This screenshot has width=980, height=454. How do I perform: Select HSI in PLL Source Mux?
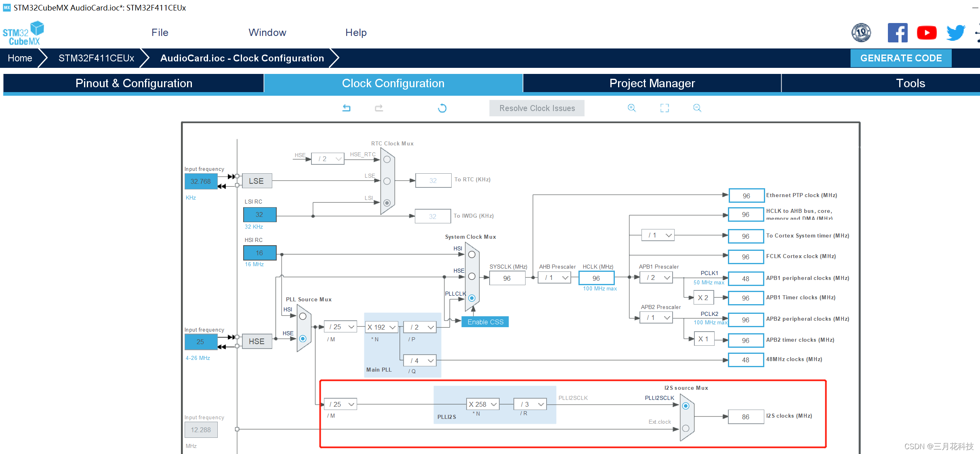303,316
